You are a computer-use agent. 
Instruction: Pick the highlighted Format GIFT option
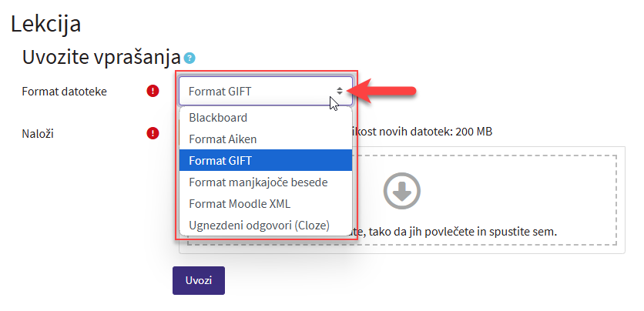point(220,161)
